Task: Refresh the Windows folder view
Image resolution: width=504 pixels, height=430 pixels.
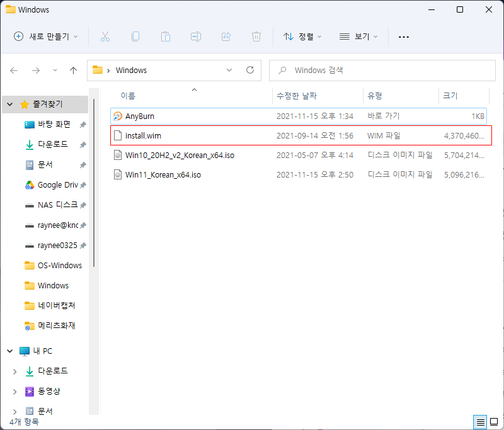Action: pos(250,70)
